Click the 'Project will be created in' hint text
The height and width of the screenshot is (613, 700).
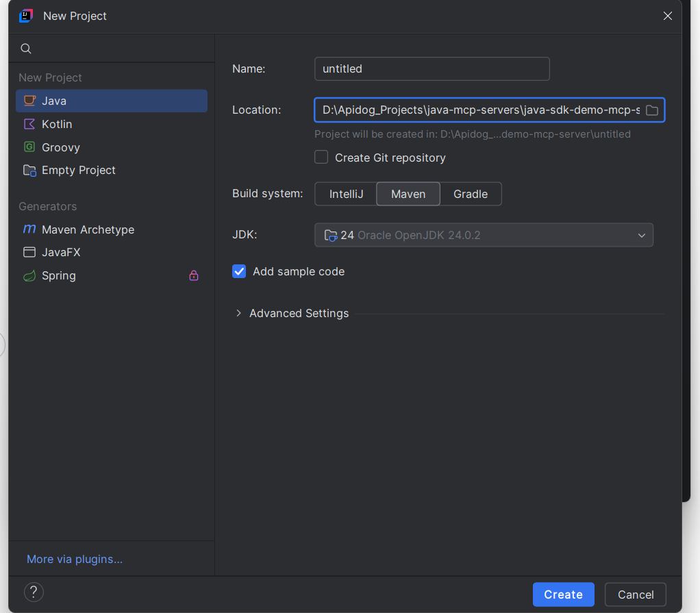(473, 134)
